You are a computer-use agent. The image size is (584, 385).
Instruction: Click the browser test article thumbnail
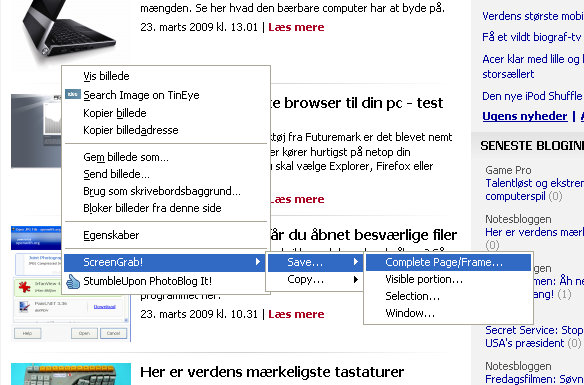coord(36,131)
